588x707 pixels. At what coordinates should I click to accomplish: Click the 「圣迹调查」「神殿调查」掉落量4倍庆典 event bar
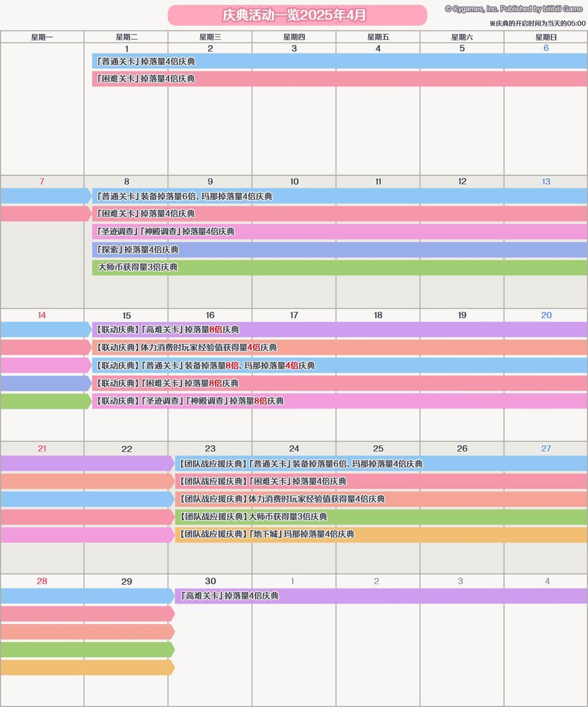pyautogui.click(x=339, y=231)
